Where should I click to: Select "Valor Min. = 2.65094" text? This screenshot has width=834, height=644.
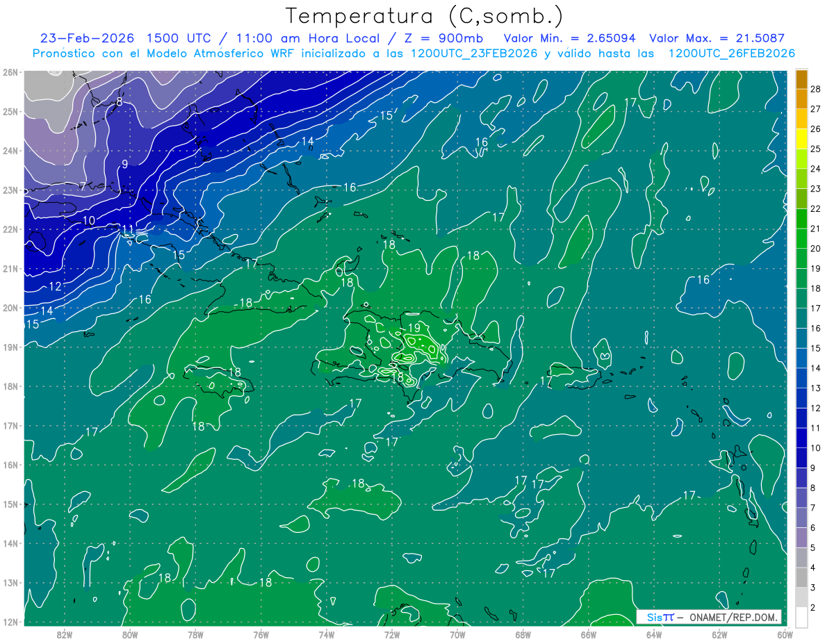(x=569, y=38)
